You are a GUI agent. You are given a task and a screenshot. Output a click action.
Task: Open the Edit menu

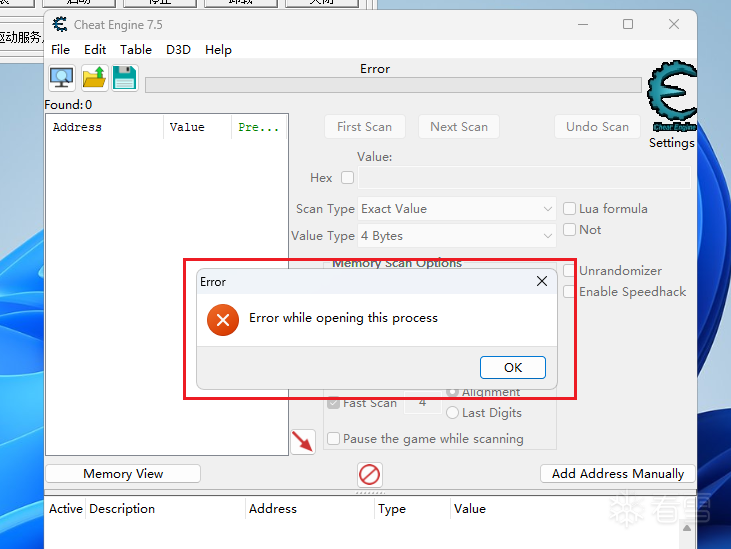pos(95,49)
